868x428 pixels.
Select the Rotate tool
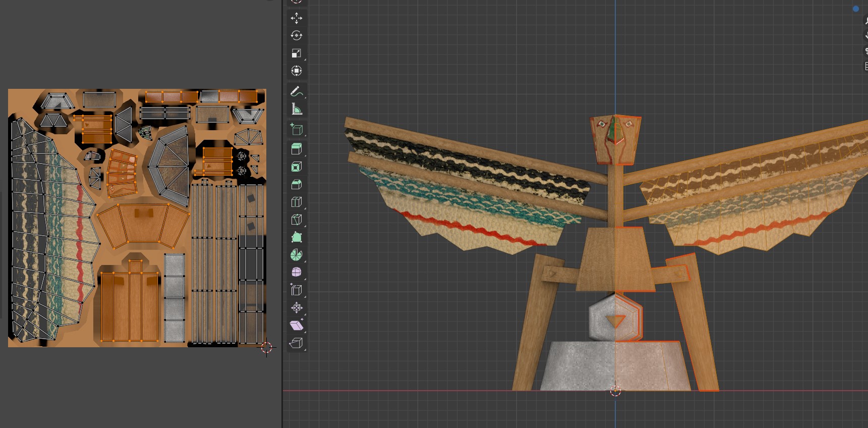297,36
